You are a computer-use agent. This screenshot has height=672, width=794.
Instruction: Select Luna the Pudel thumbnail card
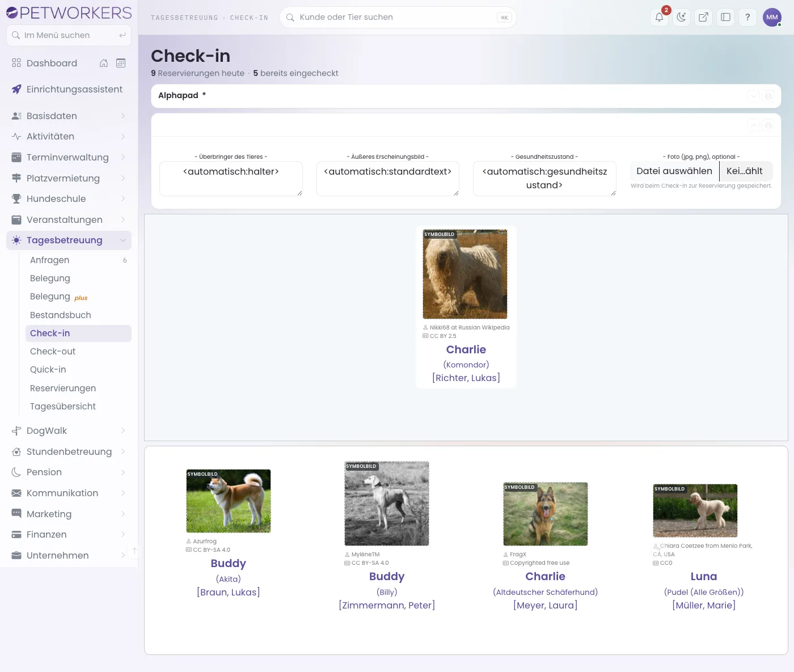tap(704, 547)
